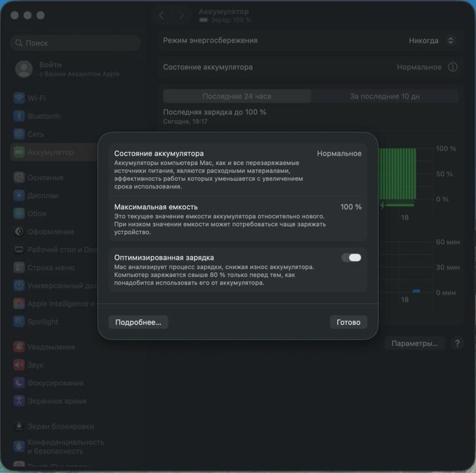Click the Войти sign-in label
This screenshot has width=476, height=473.
click(x=51, y=65)
